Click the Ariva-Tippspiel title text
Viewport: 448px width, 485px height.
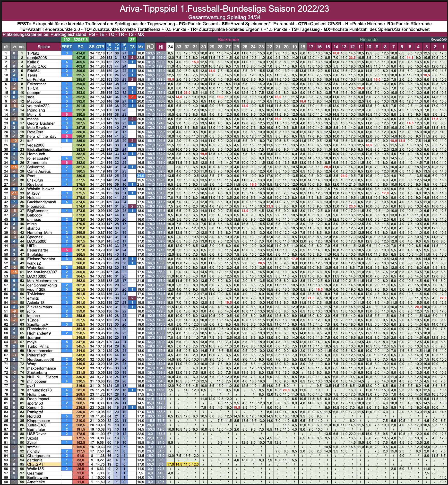(224, 9)
